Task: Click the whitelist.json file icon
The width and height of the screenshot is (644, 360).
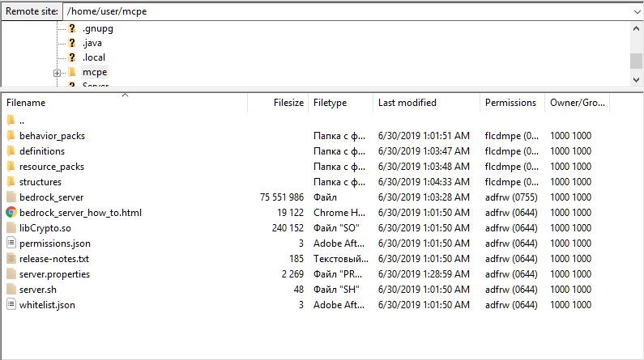Action: [x=11, y=305]
